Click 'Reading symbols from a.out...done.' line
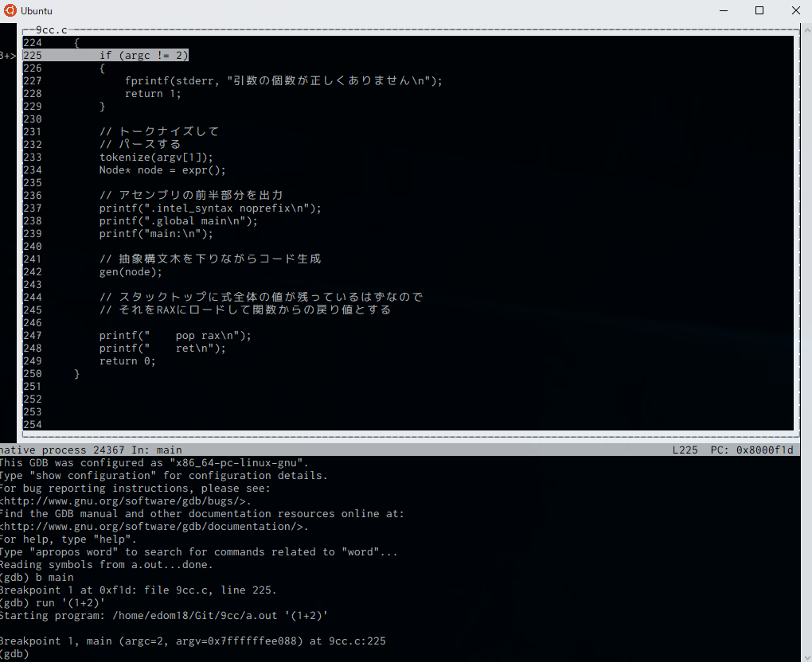 pos(107,565)
